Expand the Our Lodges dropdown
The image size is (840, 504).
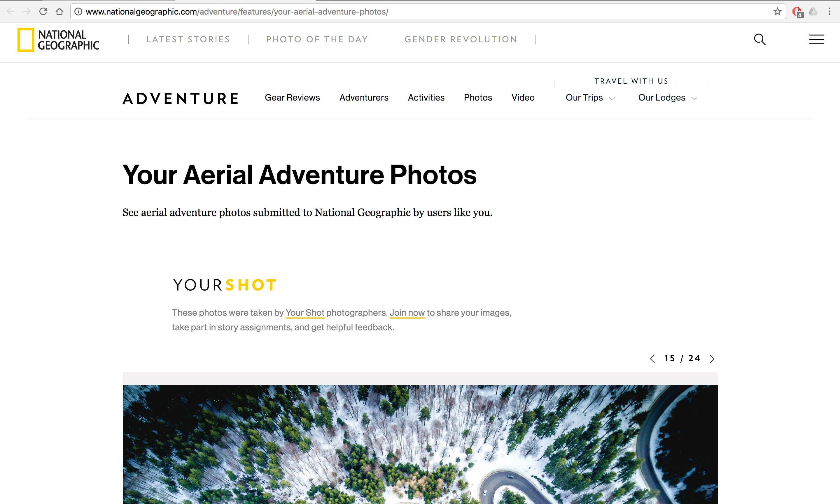(668, 98)
